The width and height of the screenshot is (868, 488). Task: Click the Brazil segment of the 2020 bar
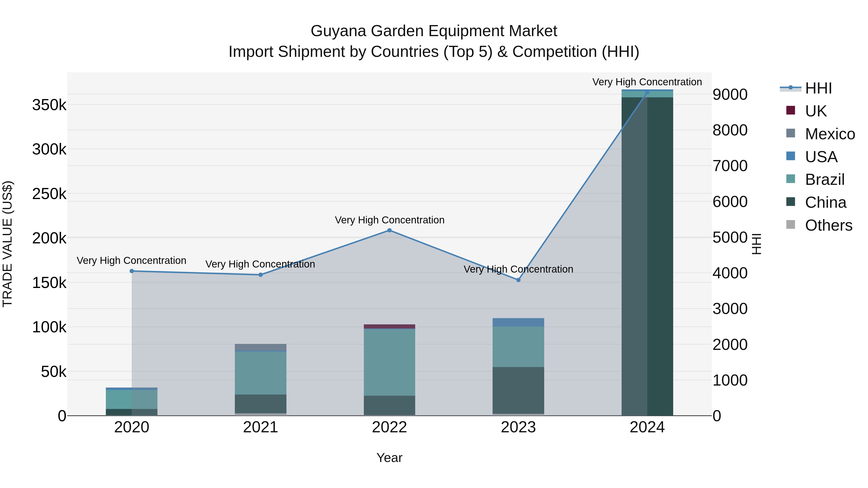[132, 399]
